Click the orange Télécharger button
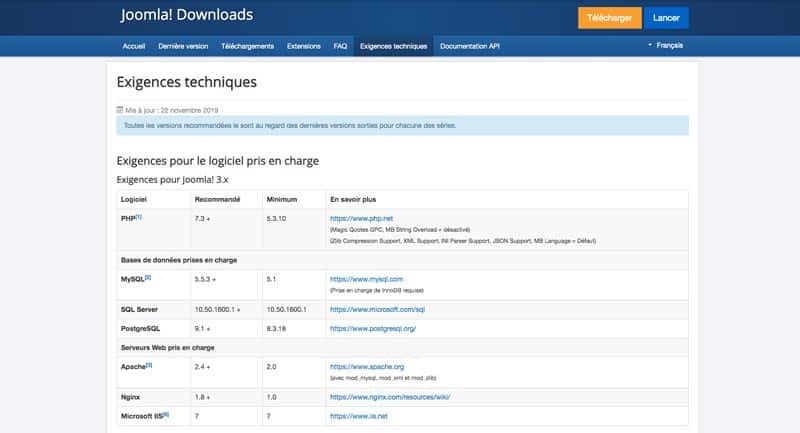 610,18
